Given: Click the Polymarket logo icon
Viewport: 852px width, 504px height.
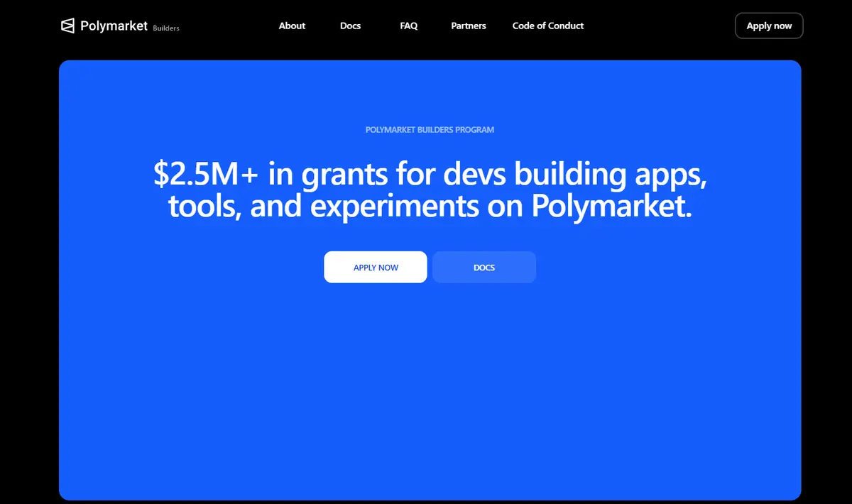Looking at the screenshot, I should tap(67, 26).
